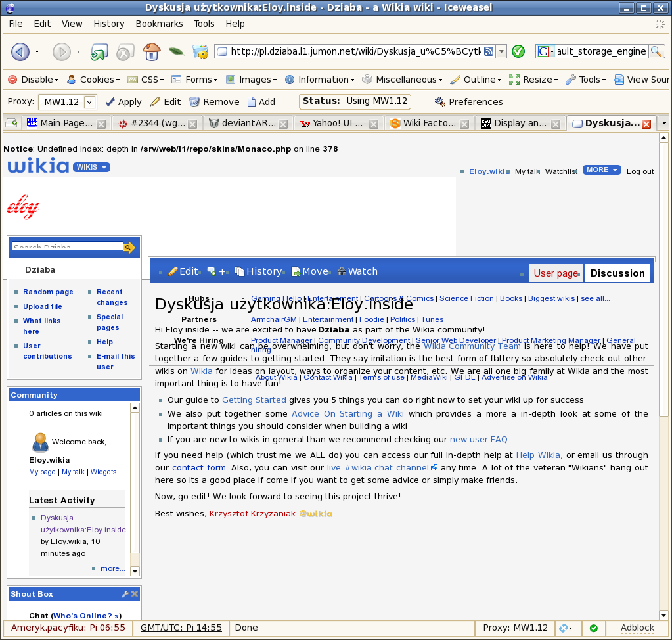672x640 pixels.
Task: Click the page scrollbar down arrow
Action: coord(663,616)
